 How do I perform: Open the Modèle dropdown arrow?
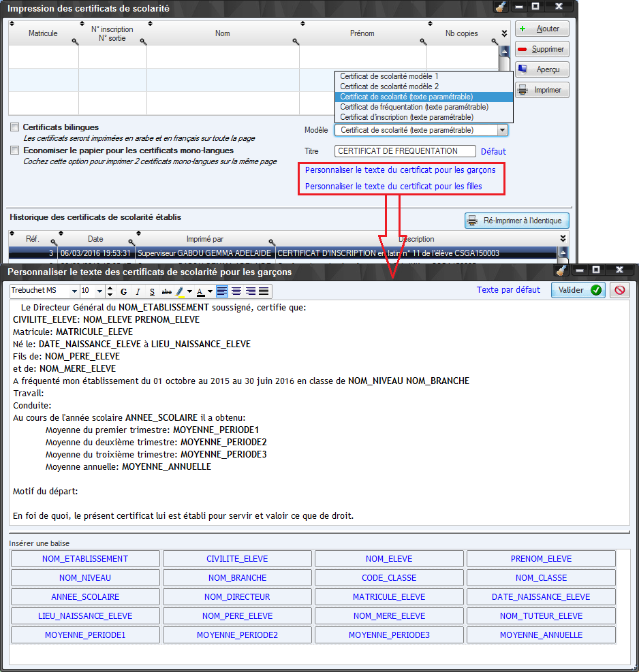502,130
